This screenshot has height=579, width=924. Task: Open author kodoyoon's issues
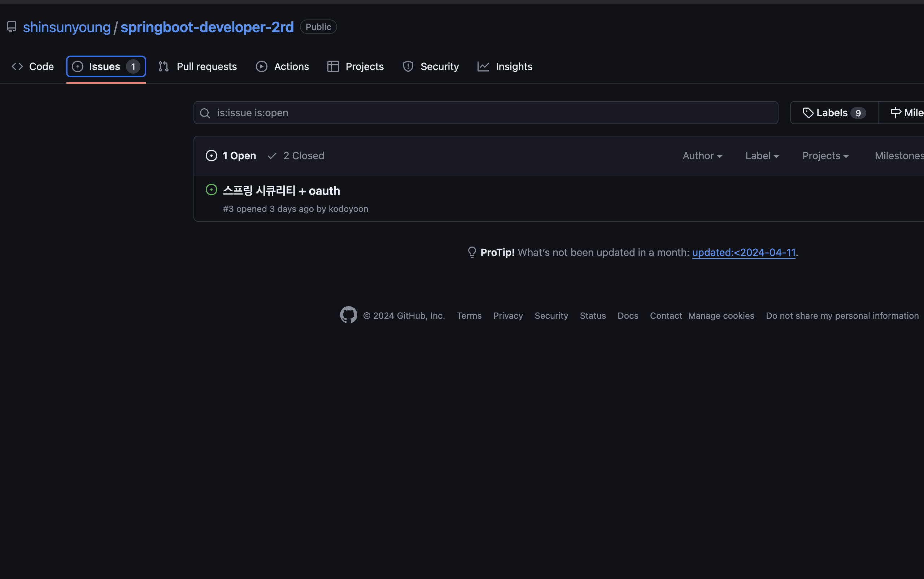point(348,209)
